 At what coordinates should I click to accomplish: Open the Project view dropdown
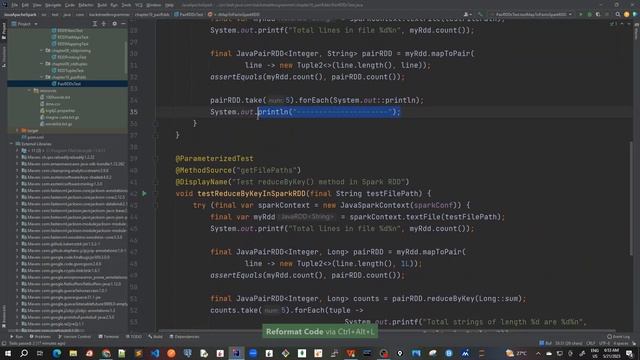(x=24, y=24)
